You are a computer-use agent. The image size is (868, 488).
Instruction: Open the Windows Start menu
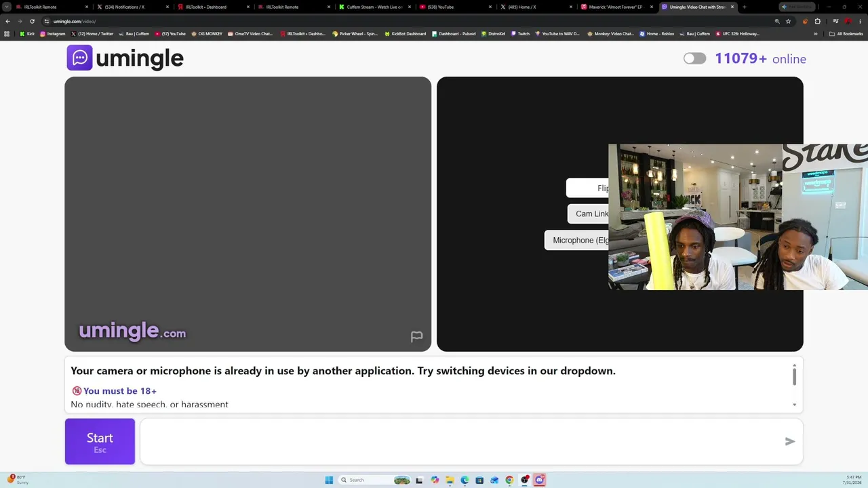click(329, 480)
